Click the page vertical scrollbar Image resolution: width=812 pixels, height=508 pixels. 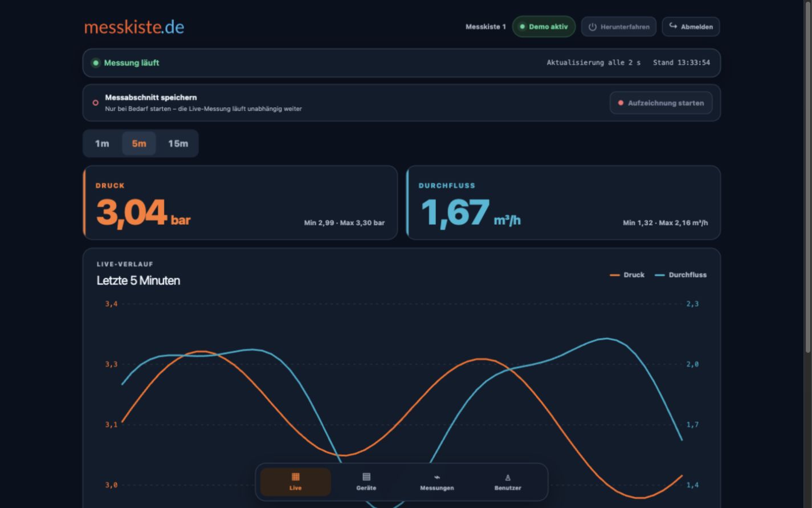[x=808, y=177]
